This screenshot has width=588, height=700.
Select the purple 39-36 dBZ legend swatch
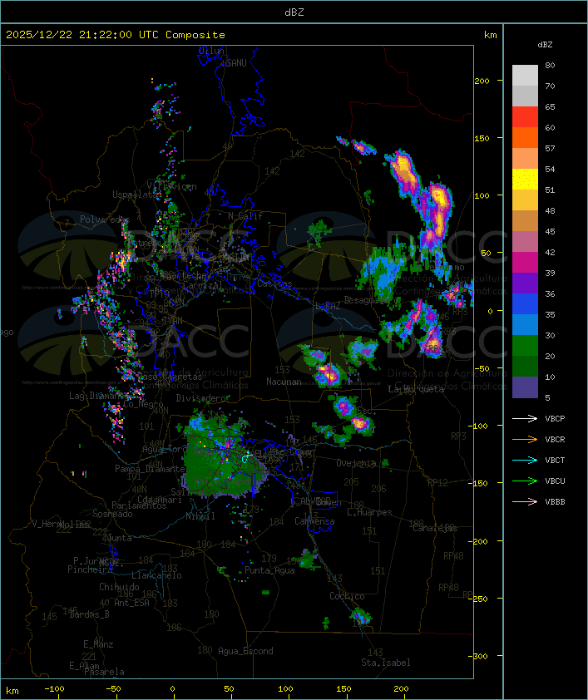pos(525,283)
